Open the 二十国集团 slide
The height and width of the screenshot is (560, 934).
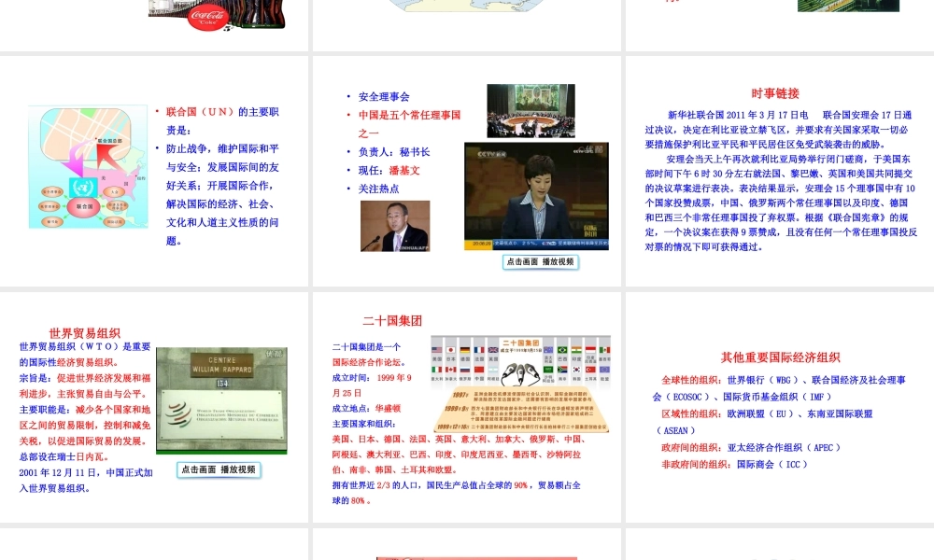466,407
